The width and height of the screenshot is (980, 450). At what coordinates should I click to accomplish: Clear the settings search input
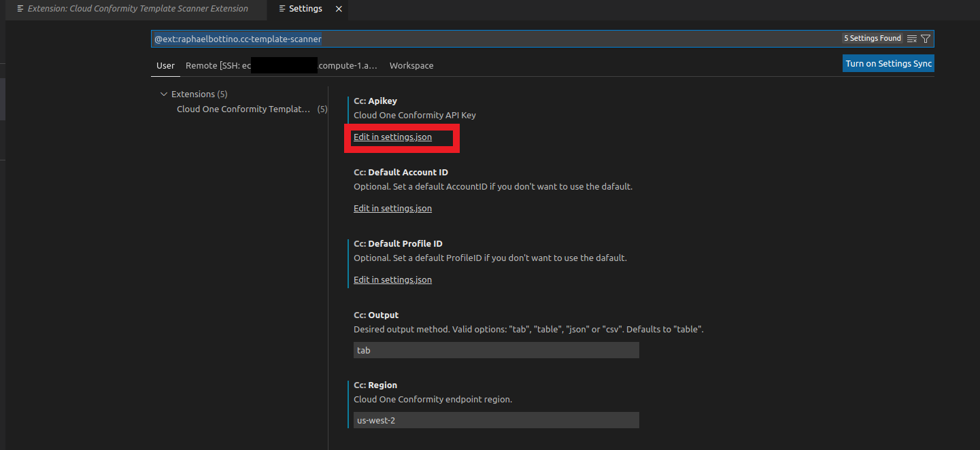point(912,39)
